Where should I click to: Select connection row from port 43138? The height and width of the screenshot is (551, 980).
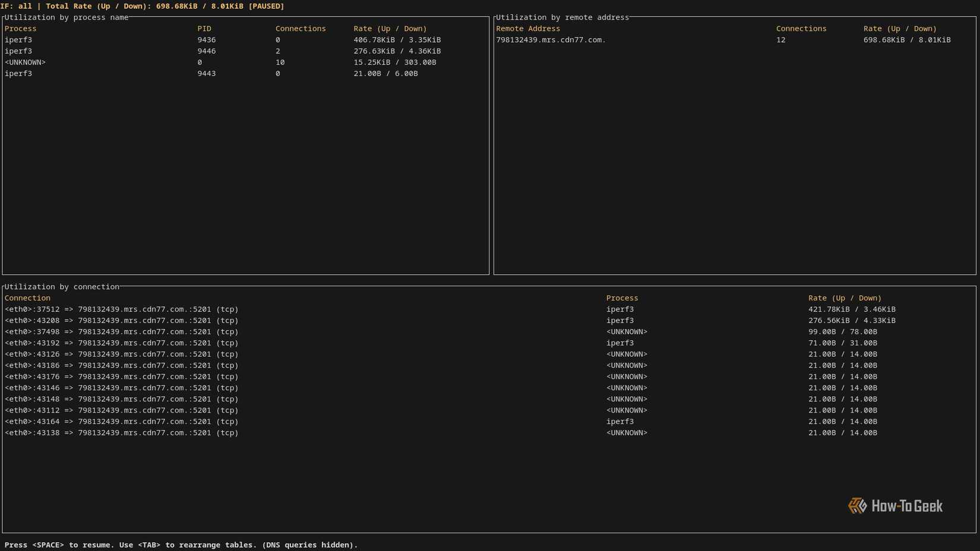(489, 433)
